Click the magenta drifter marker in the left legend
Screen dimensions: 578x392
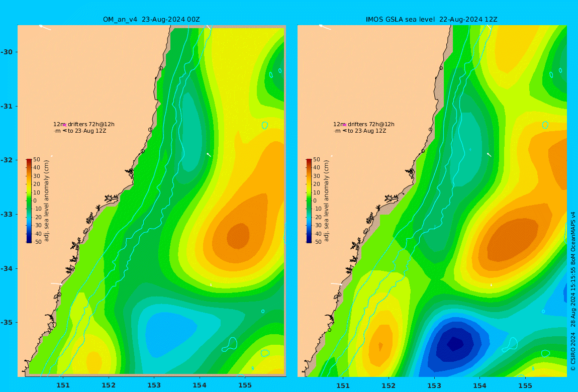coord(64,125)
